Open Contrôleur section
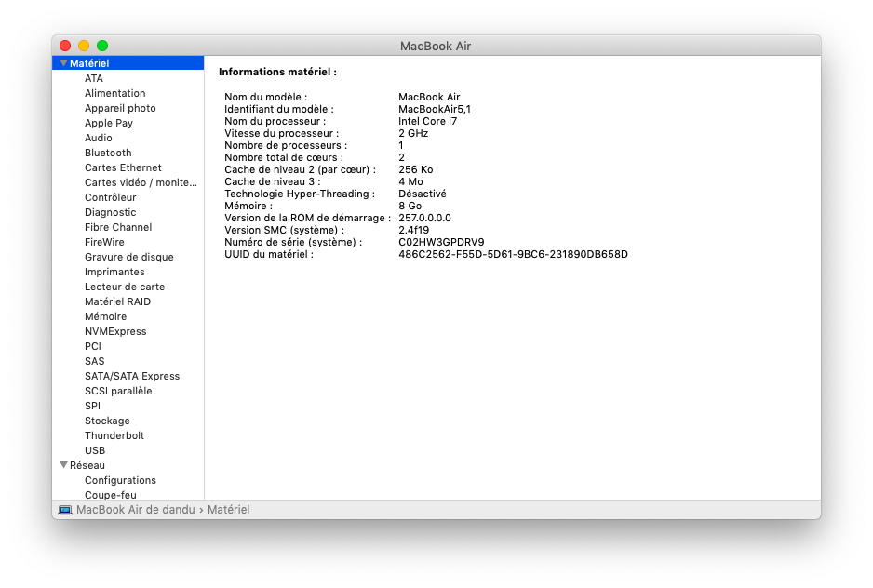 coord(110,197)
